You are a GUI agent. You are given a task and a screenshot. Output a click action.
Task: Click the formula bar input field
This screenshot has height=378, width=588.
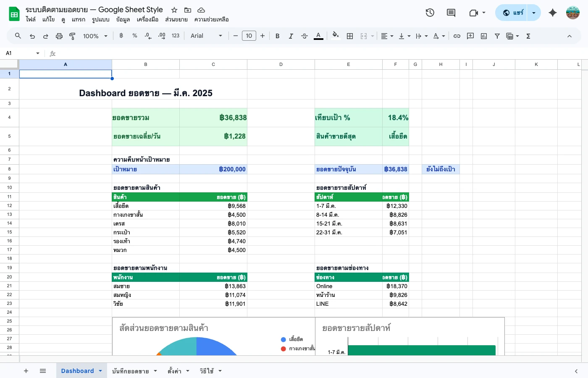(x=168, y=53)
